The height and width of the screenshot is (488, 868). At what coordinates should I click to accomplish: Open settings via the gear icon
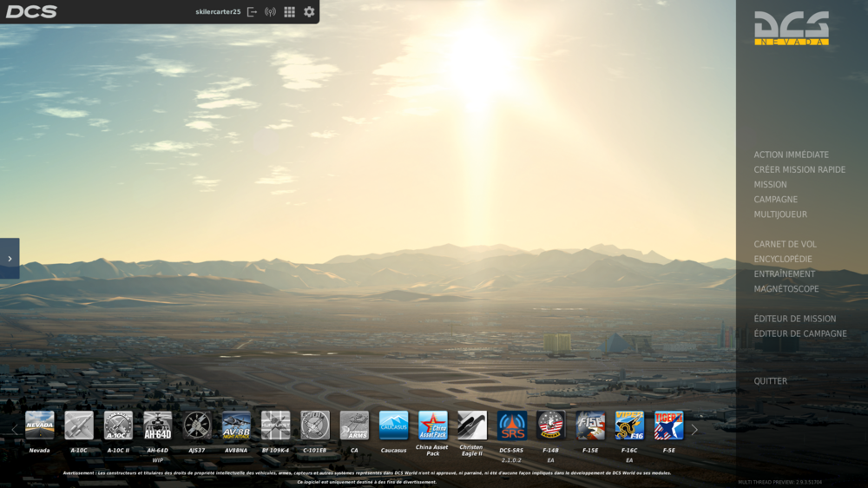[310, 11]
